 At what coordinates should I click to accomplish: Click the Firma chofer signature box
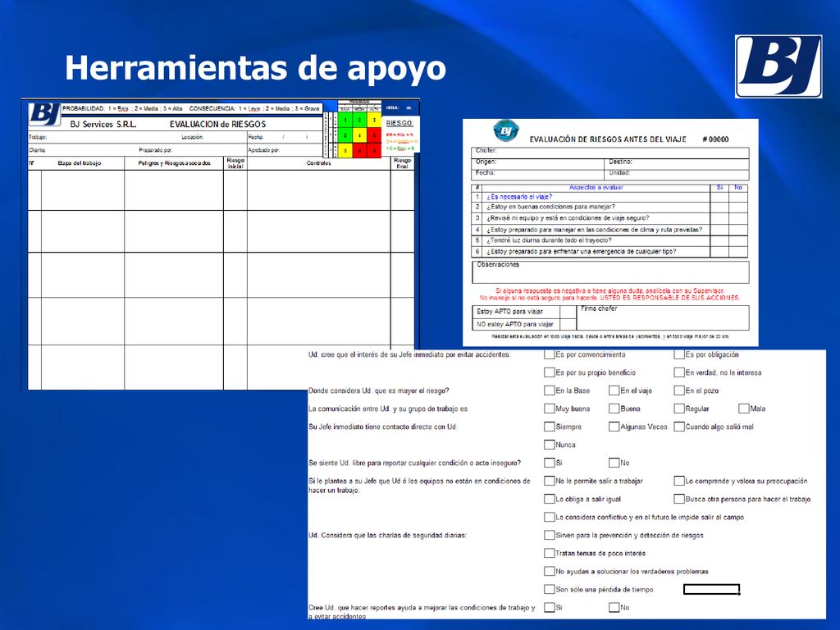click(663, 317)
